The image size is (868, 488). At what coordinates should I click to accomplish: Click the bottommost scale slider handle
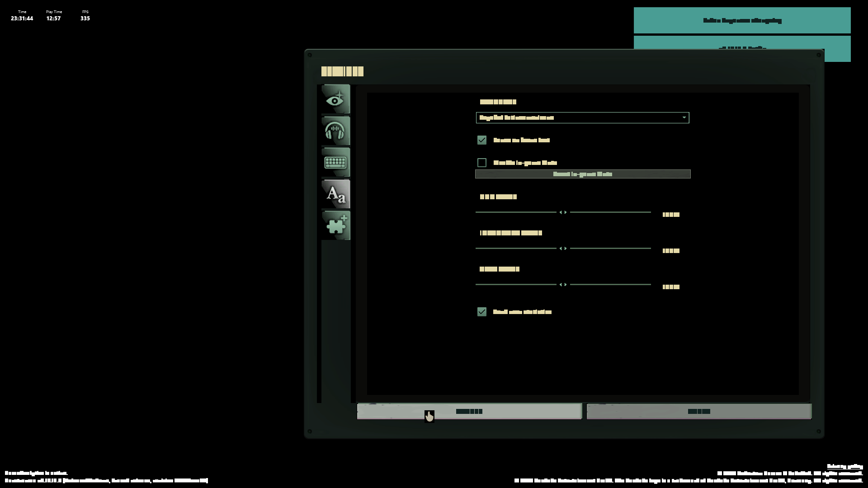point(563,285)
